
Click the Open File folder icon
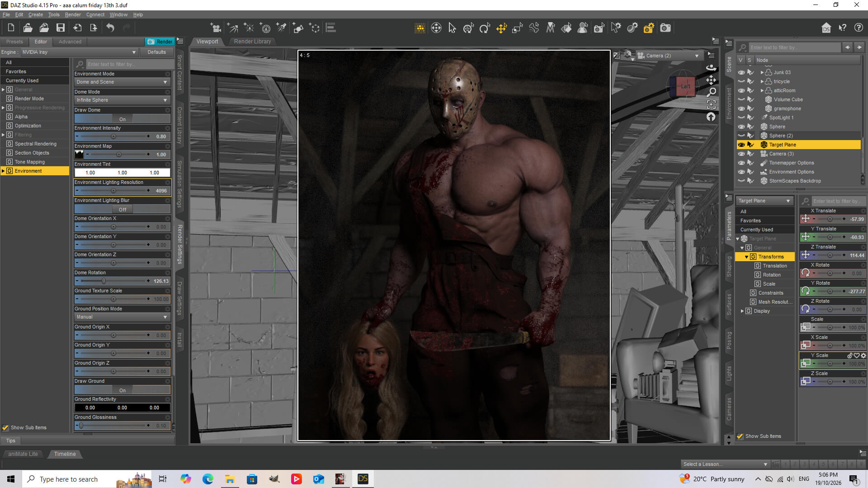tap(28, 28)
